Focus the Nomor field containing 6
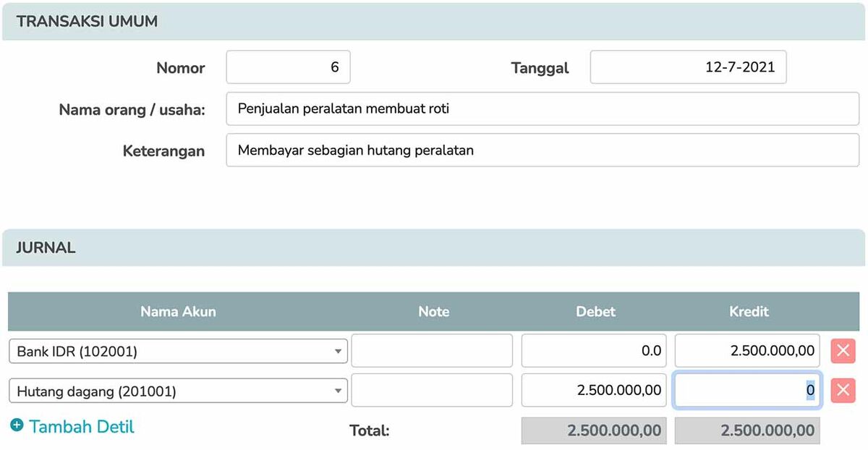This screenshot has height=450, width=868. click(x=288, y=67)
